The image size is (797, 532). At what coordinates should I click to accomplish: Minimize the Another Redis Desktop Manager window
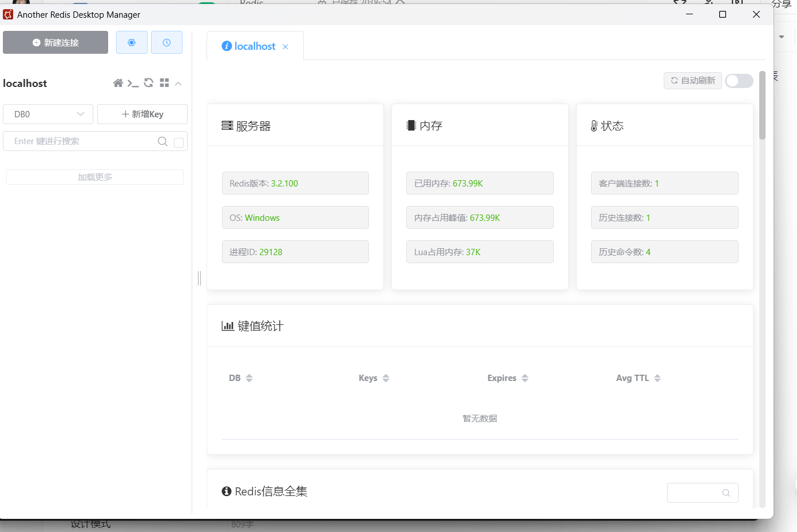pos(689,14)
